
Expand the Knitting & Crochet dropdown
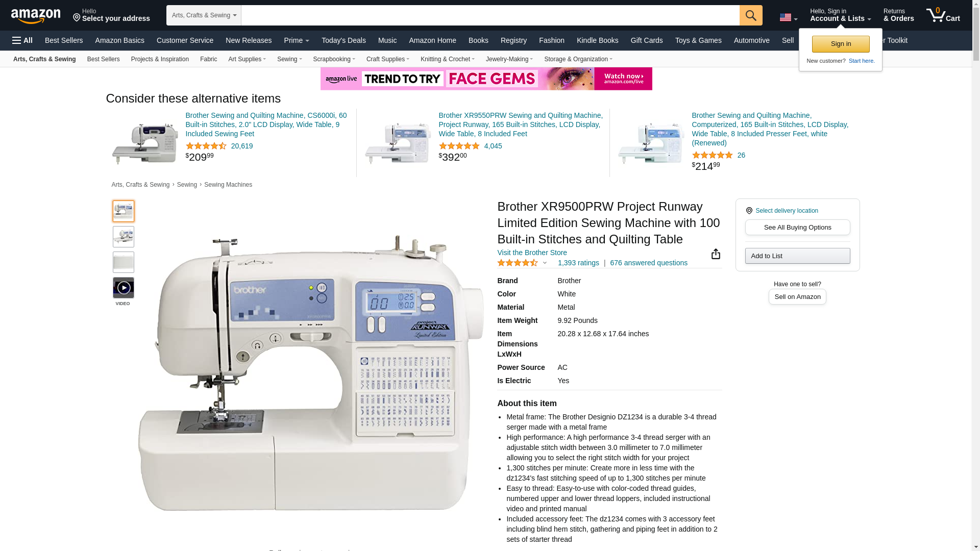[x=448, y=59]
